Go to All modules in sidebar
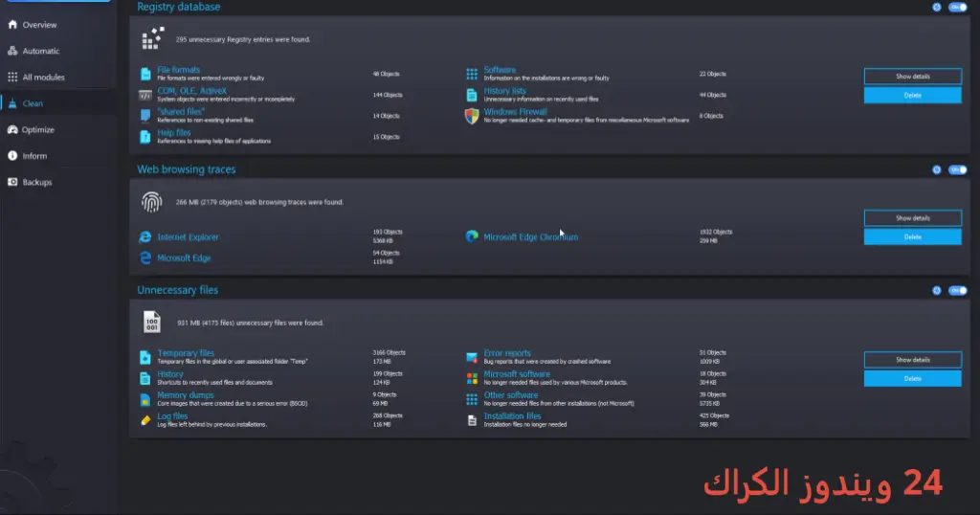 point(44,77)
